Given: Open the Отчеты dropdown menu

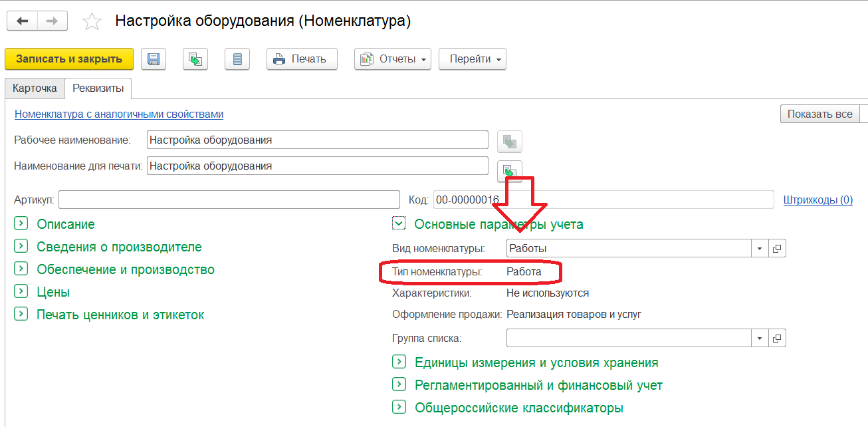Looking at the screenshot, I should [393, 59].
